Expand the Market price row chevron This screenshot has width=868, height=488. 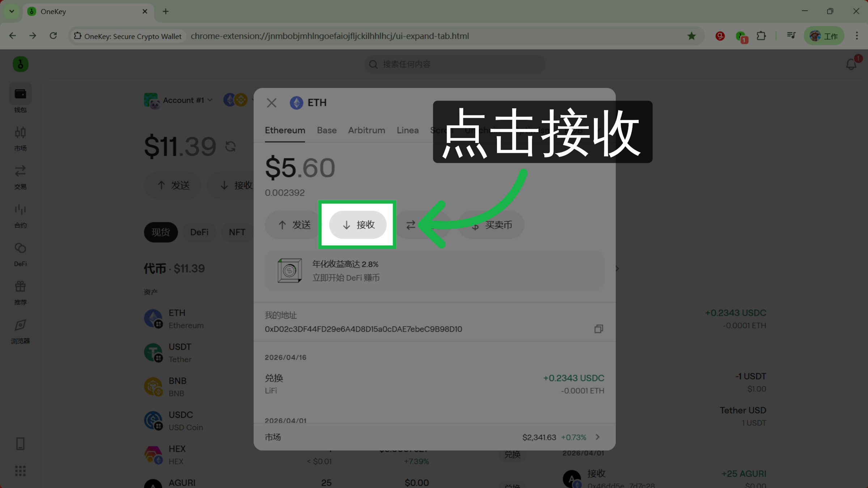pos(597,437)
